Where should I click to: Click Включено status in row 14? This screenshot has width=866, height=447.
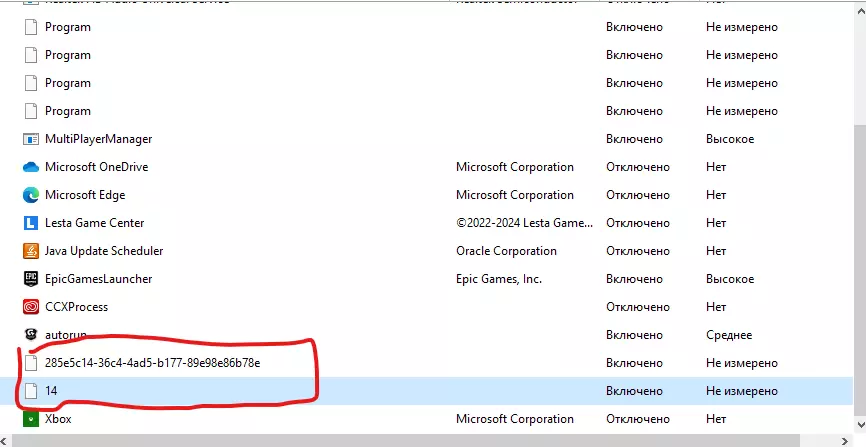(x=634, y=391)
